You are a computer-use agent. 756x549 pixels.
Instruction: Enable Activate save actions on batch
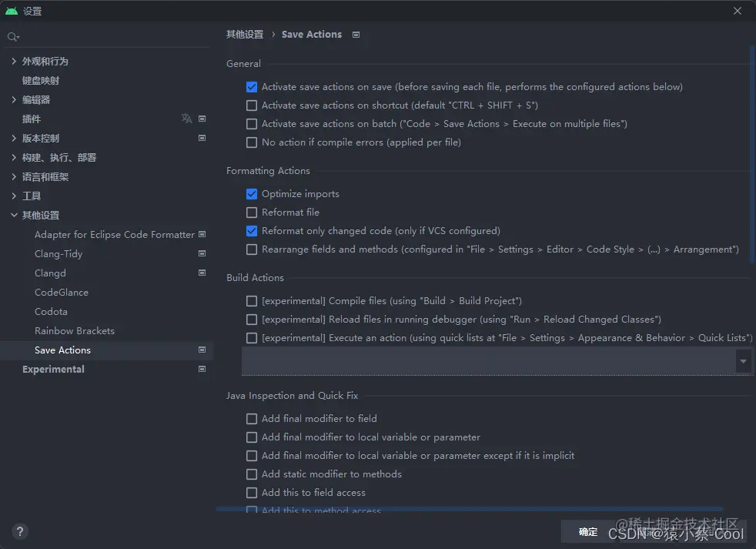[x=251, y=124]
